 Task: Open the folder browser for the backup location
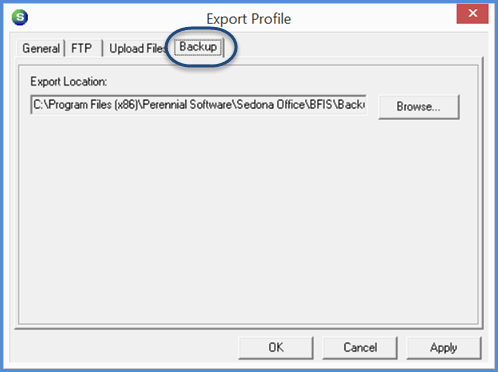419,107
